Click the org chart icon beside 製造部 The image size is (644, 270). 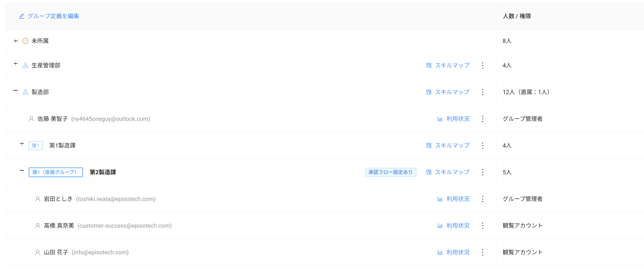tap(25, 92)
